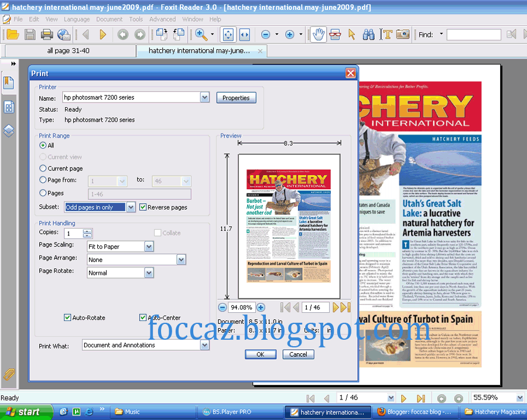Image resolution: width=527 pixels, height=420 pixels.
Task: Select the Current page radio button
Action: click(x=43, y=168)
